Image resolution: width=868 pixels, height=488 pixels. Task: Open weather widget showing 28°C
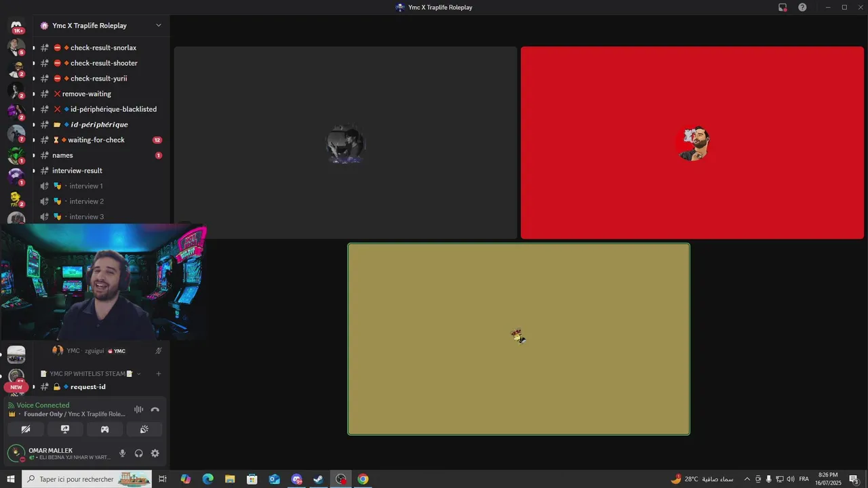tap(702, 479)
